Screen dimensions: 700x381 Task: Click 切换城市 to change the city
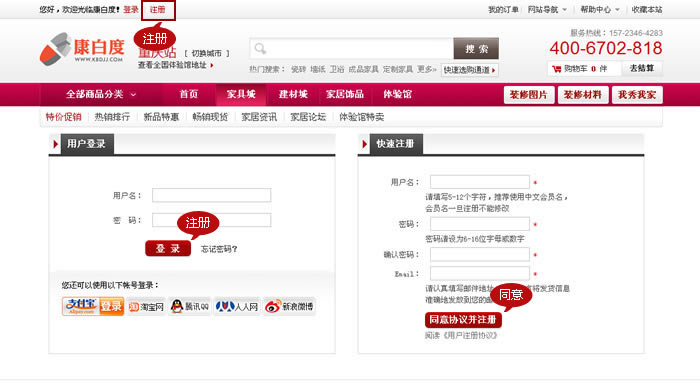click(x=207, y=53)
